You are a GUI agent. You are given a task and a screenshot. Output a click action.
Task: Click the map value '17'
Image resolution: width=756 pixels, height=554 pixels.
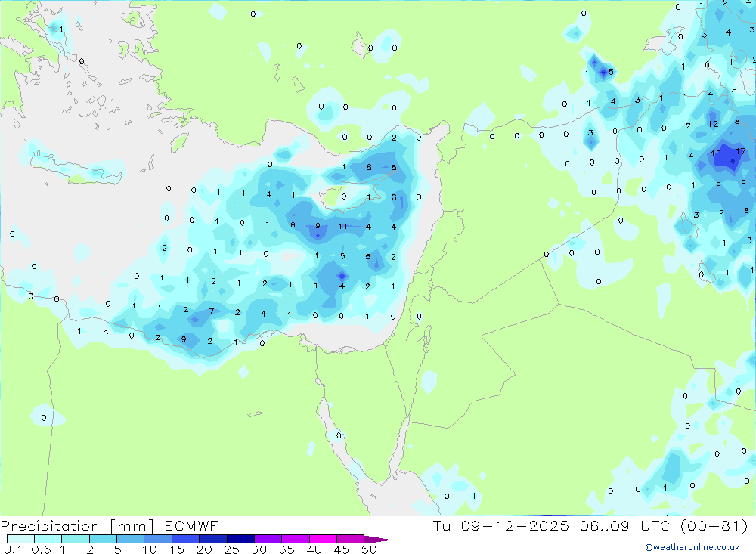click(x=741, y=151)
